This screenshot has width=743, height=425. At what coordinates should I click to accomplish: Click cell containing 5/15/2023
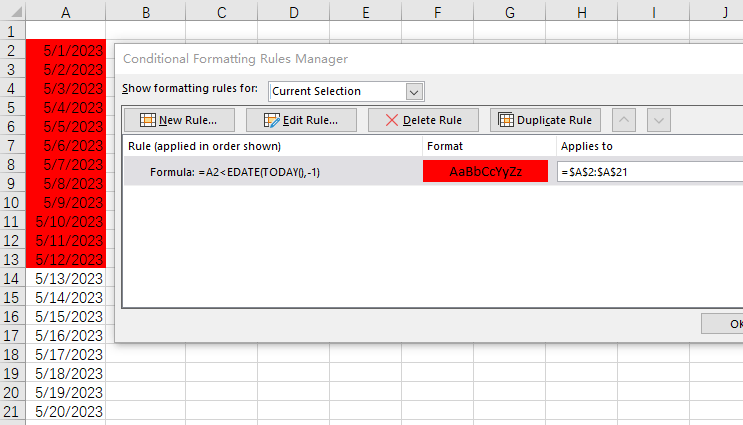[x=66, y=316]
